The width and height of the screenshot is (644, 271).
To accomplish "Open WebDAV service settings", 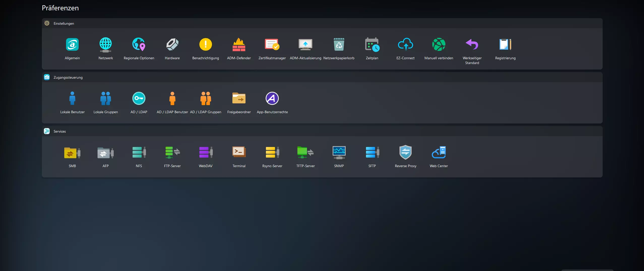I will coord(206,153).
